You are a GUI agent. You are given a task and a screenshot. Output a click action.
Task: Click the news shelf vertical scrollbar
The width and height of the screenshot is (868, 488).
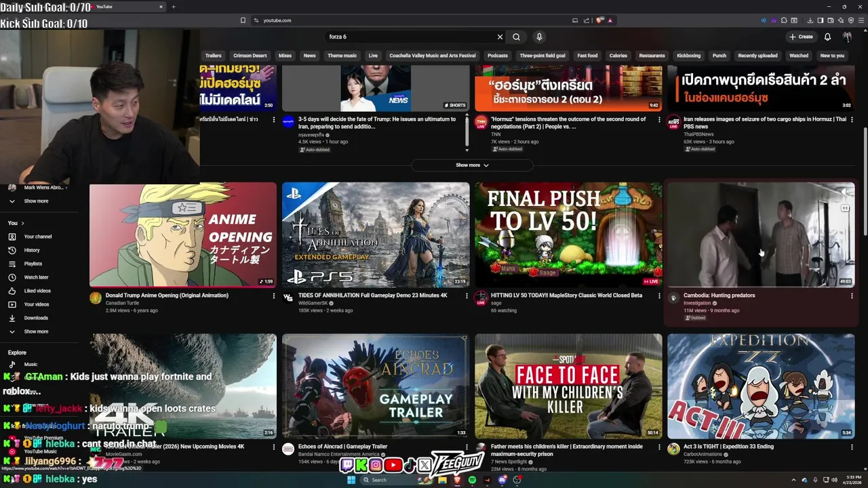[x=467, y=132]
